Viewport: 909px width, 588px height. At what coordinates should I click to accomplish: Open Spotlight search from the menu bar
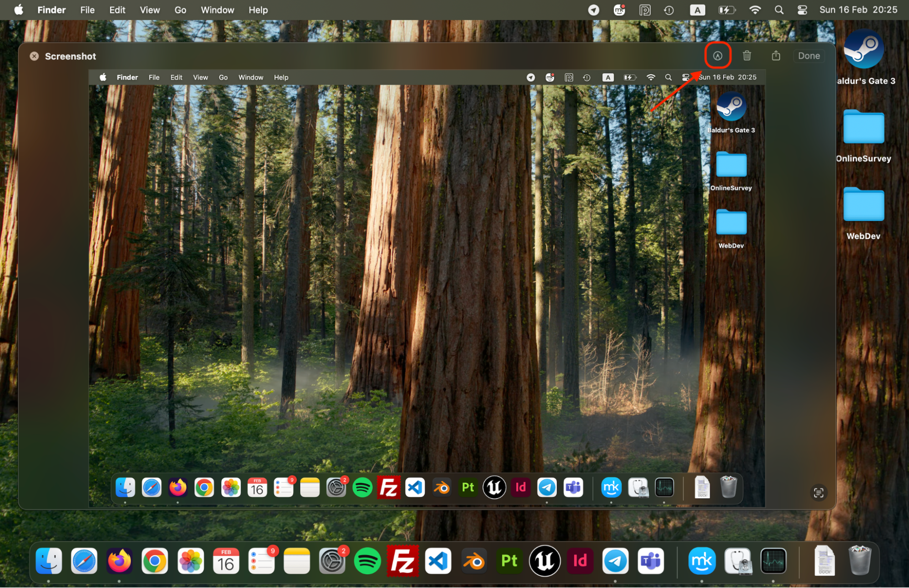point(778,10)
